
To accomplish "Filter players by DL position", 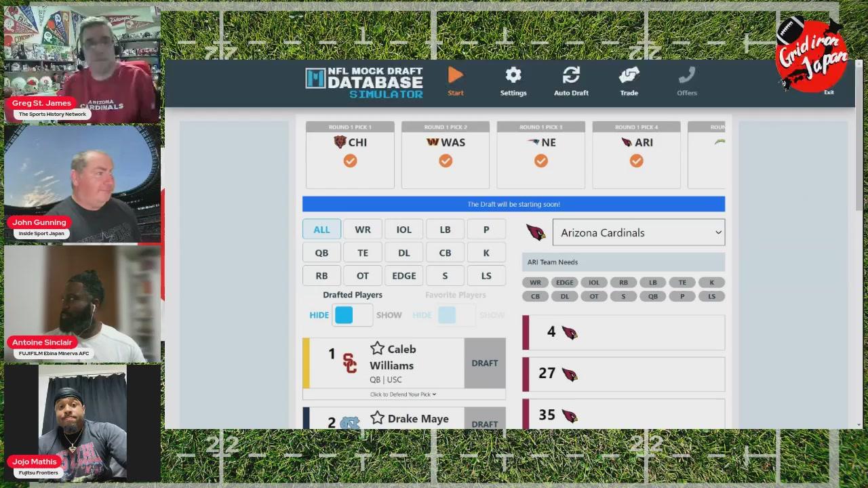I will pyautogui.click(x=404, y=253).
